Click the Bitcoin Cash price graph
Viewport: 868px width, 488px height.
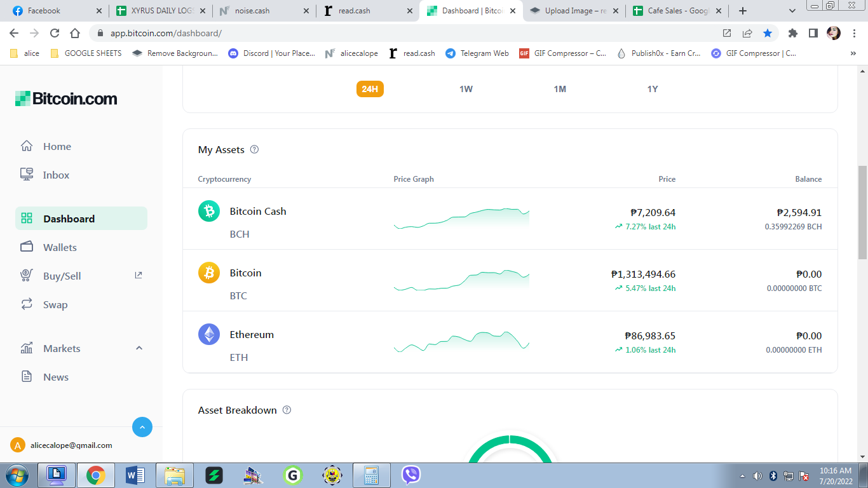[x=461, y=219]
